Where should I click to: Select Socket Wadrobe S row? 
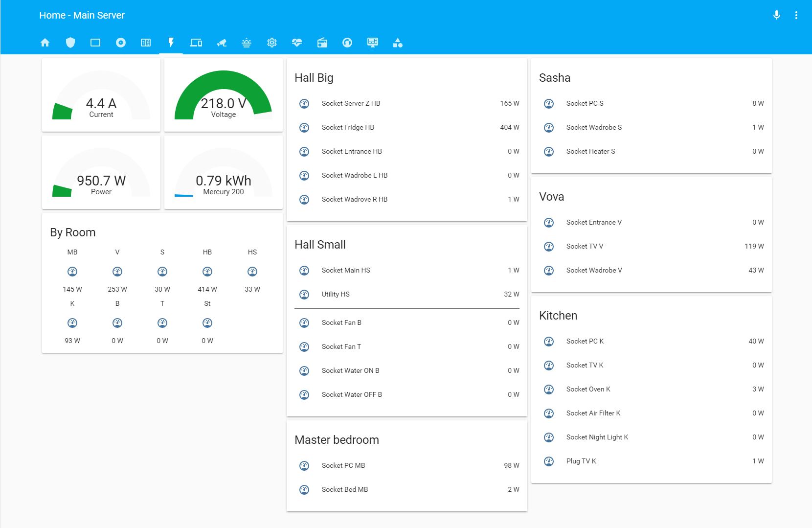[652, 127]
